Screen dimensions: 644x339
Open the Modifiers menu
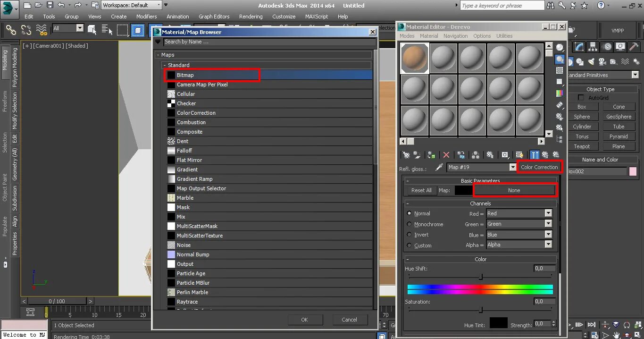147,17
